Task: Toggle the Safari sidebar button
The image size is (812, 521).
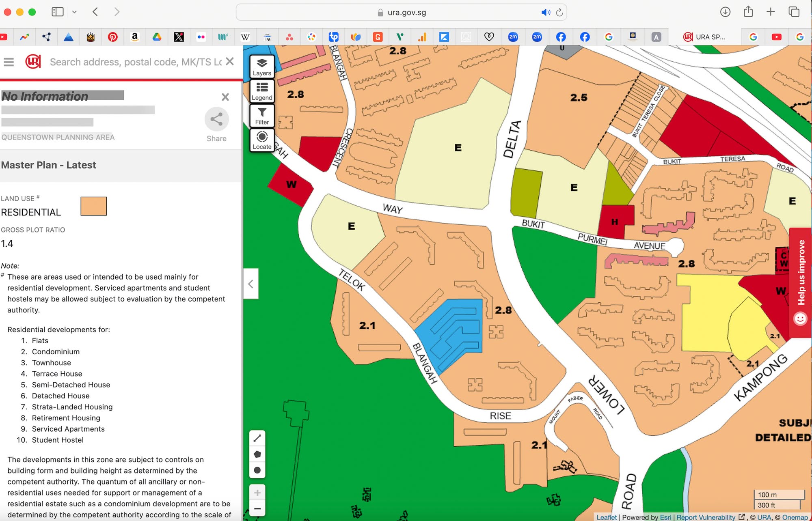Action: [58, 12]
